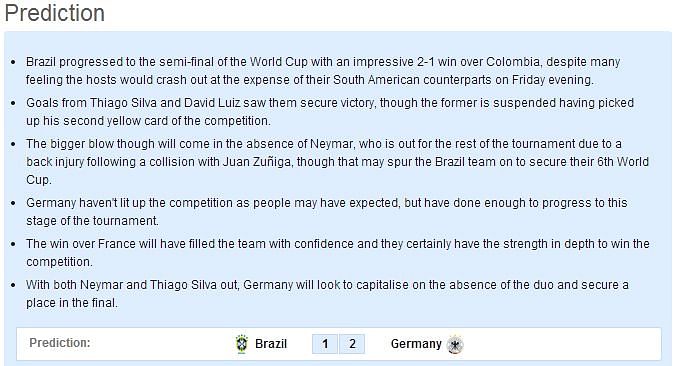Click the paragraph about the win over France
The width and height of the screenshot is (677, 366).
pyautogui.click(x=338, y=252)
